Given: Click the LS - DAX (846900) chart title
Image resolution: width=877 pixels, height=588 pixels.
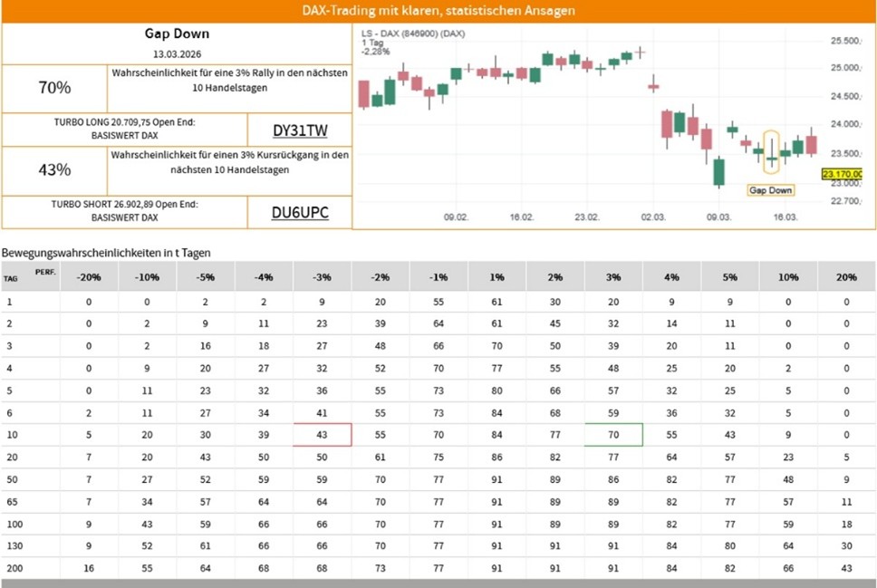Looking at the screenshot, I should pyautogui.click(x=413, y=33).
